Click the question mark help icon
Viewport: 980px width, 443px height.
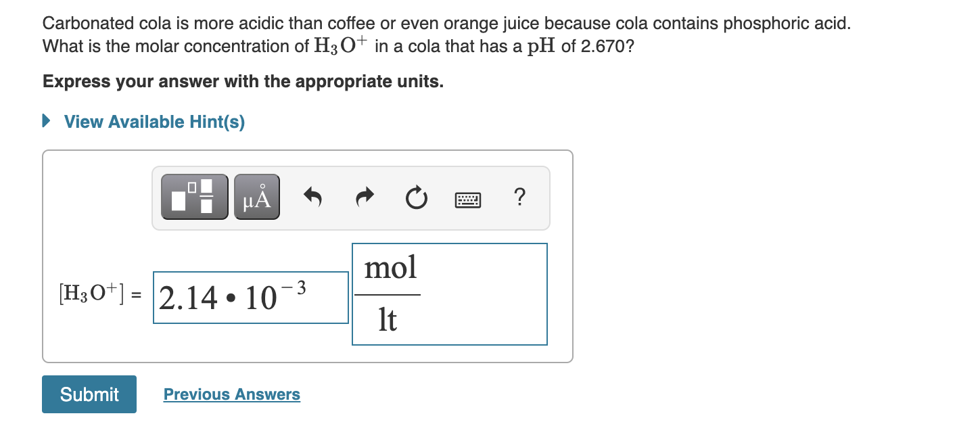pos(519,197)
